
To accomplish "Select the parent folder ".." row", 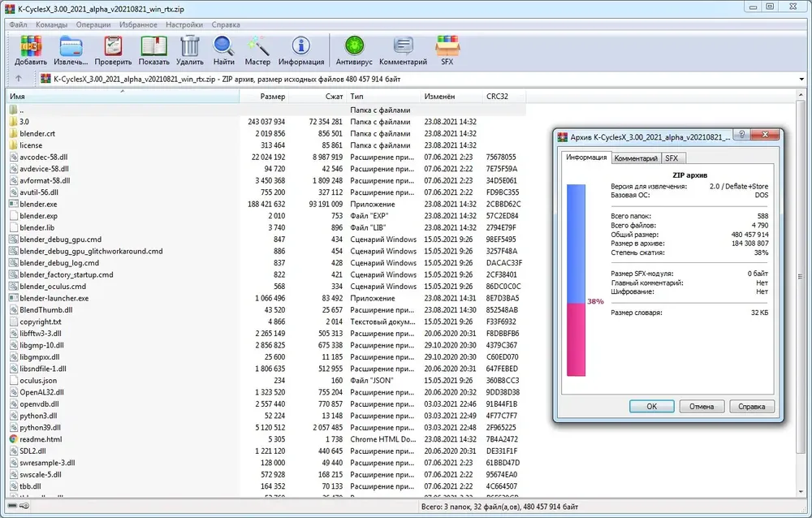I will (x=266, y=110).
